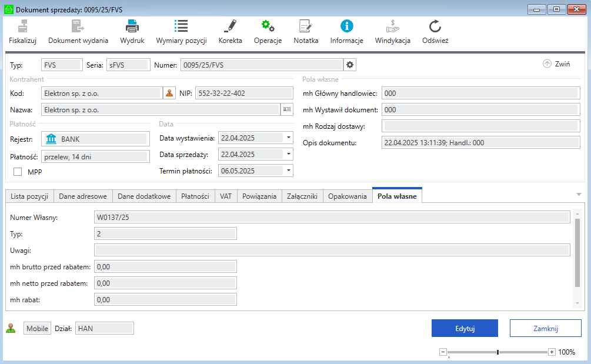Expand the Data wystawienia date dropdown
This screenshot has width=591, height=364.
pyautogui.click(x=289, y=138)
